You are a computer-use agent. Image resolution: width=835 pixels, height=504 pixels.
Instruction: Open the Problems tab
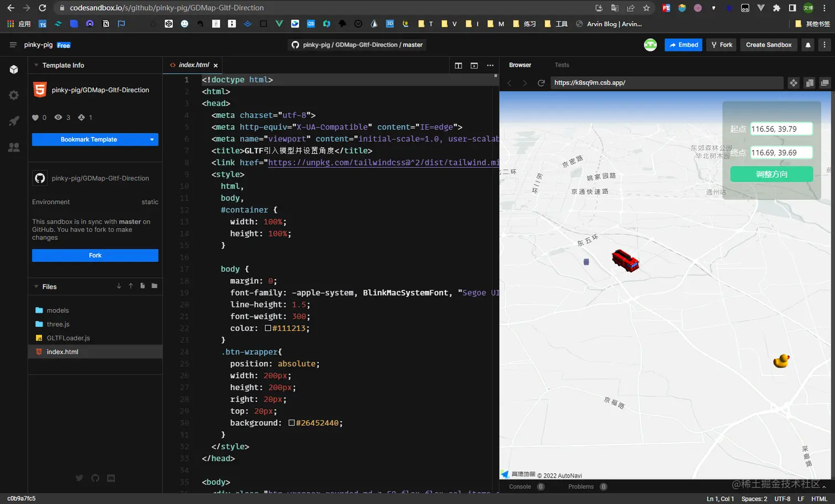(580, 486)
